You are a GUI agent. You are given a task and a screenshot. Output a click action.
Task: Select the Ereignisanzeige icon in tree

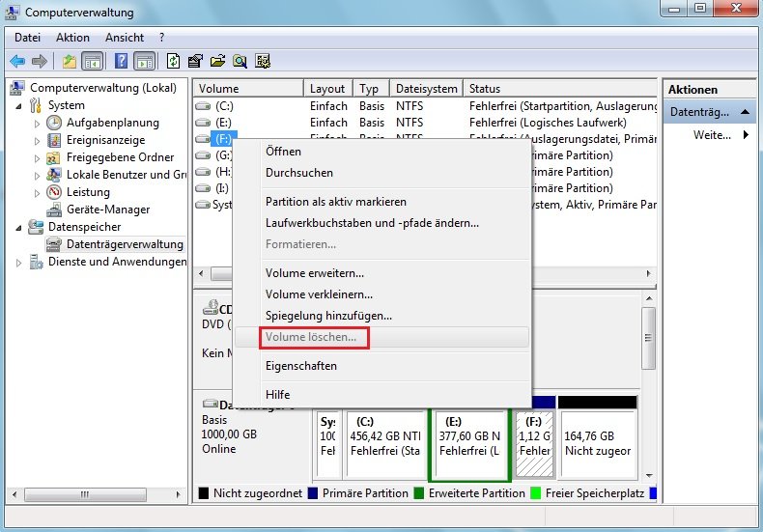(x=54, y=140)
